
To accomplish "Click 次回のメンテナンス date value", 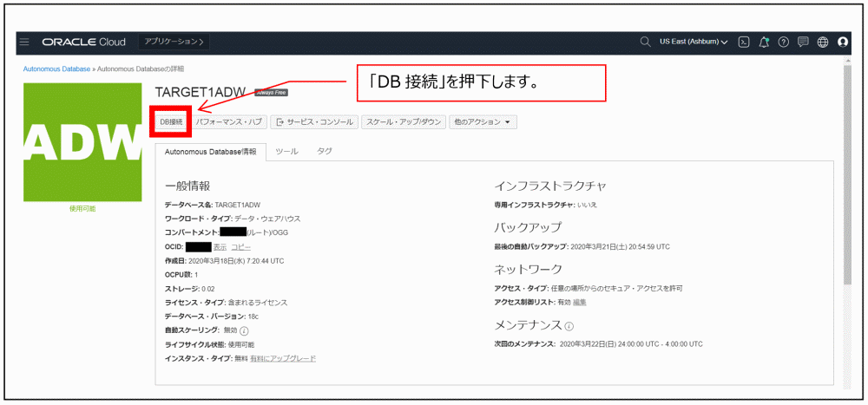I will click(x=631, y=344).
